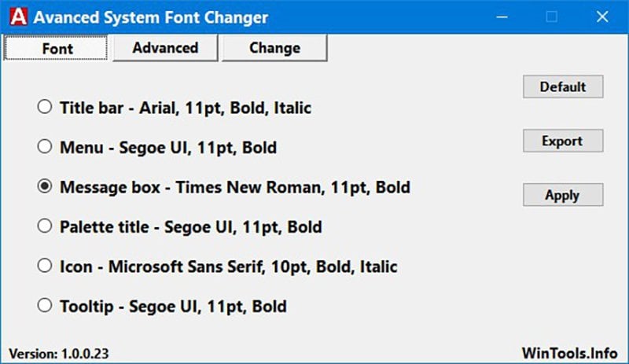Open the Advanced tab
Viewport: 629px width, 364px height.
coord(165,48)
